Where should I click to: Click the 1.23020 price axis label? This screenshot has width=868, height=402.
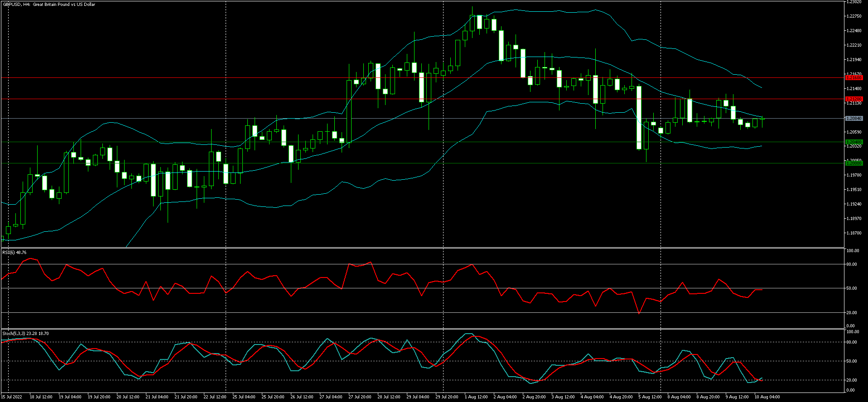pyautogui.click(x=854, y=2)
